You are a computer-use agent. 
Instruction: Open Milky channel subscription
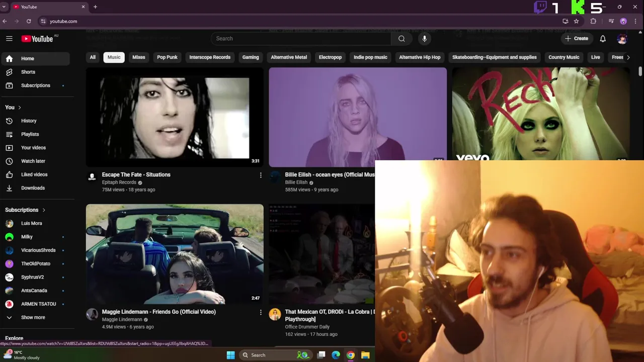click(35, 237)
